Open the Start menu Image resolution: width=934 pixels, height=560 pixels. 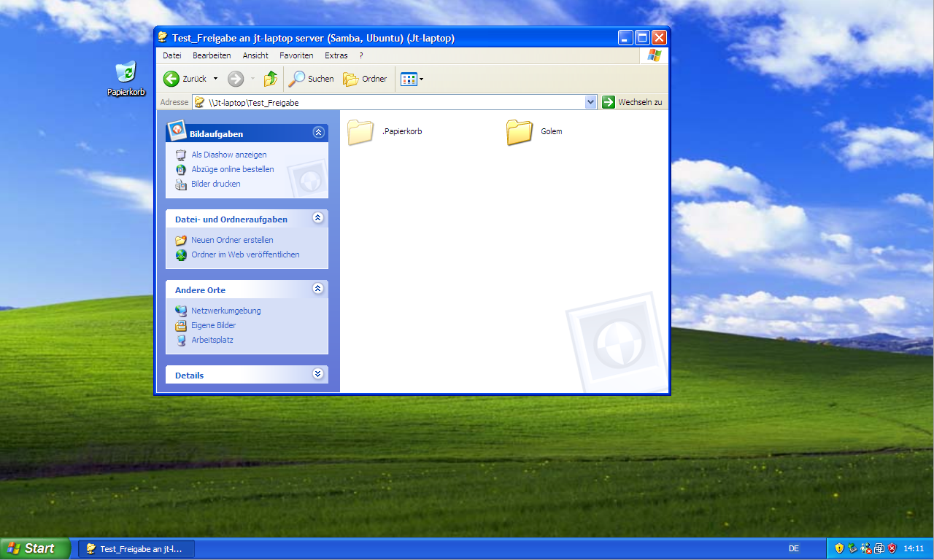(x=35, y=548)
